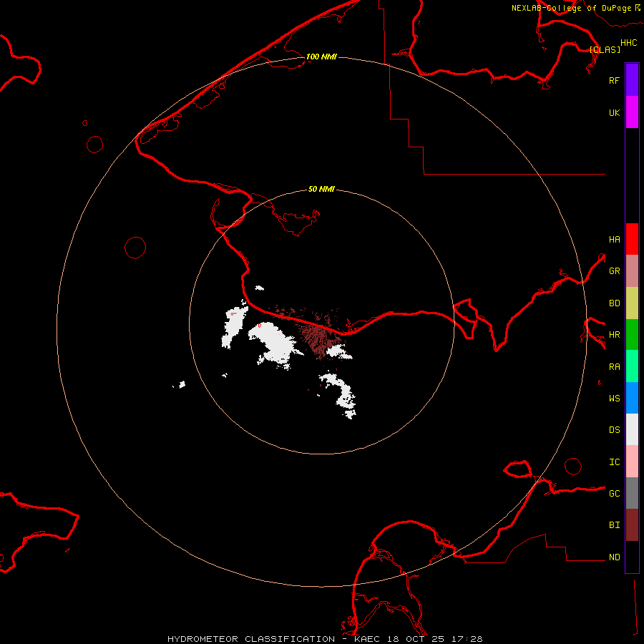
Task: Select the gray GC legend swatch
Action: tap(632, 493)
